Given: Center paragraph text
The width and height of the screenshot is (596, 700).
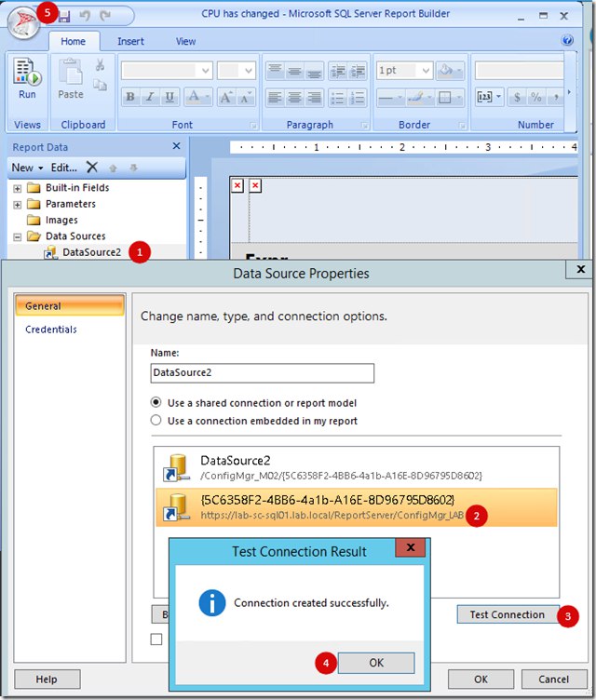Looking at the screenshot, I should [x=294, y=97].
